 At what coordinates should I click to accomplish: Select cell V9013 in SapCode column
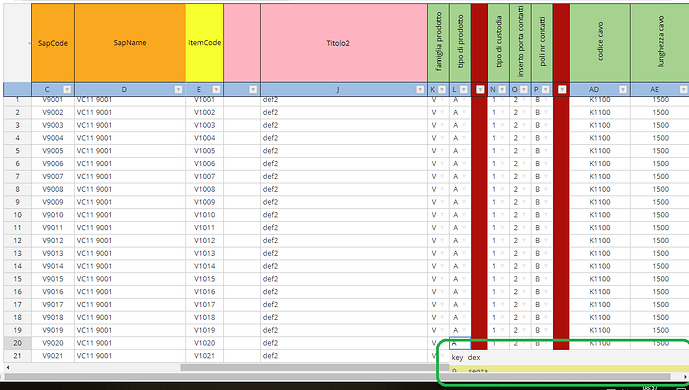(53, 253)
